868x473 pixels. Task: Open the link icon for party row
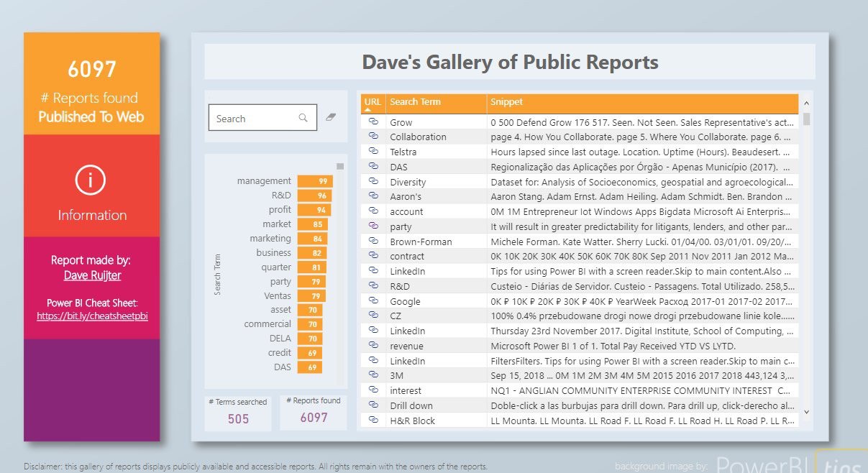click(373, 226)
